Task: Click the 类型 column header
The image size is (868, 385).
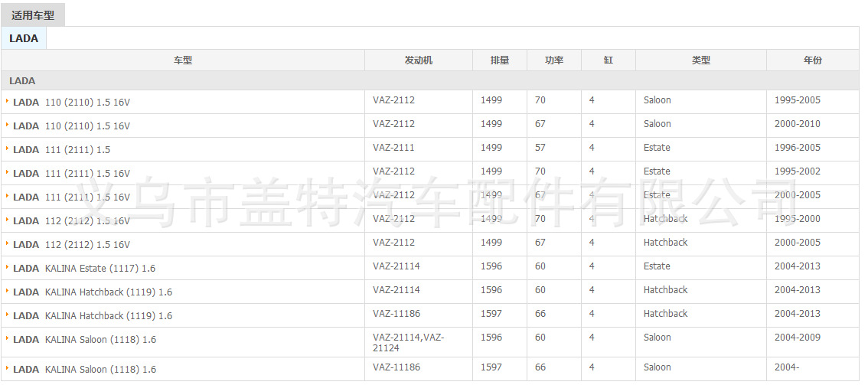Action: [701, 60]
